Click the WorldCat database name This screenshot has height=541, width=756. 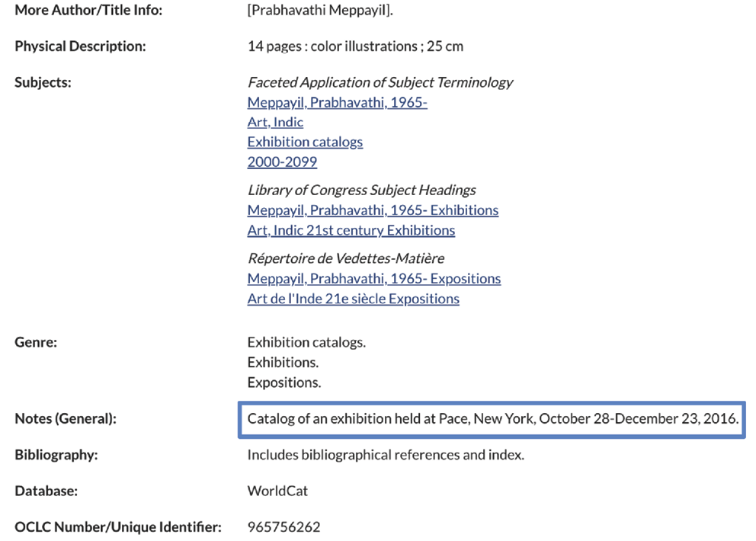[277, 491]
